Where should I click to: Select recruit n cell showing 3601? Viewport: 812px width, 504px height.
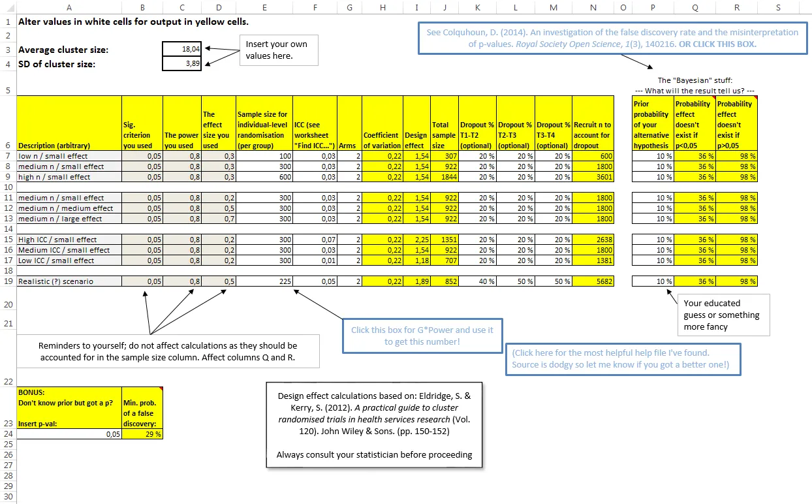593,177
